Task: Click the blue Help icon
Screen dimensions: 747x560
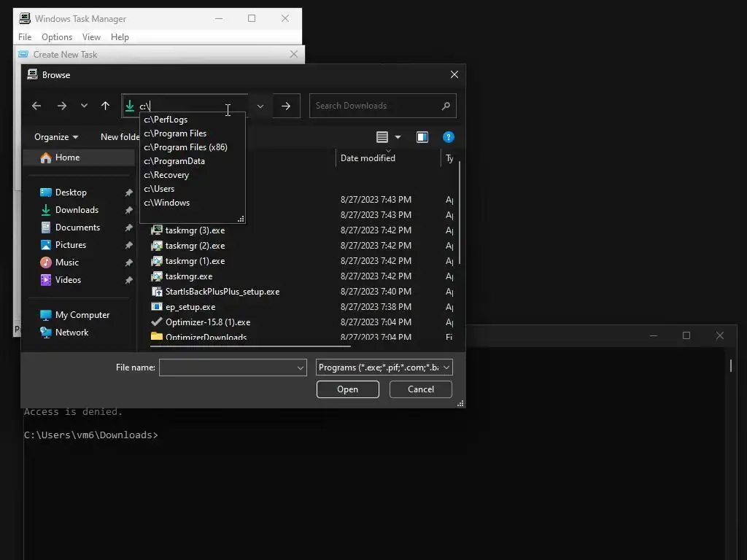Action: coord(449,137)
